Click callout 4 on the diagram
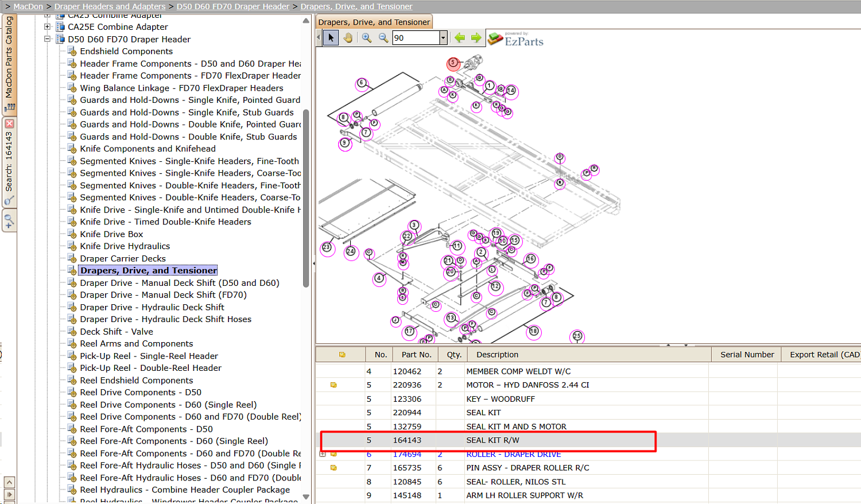 pos(379,278)
